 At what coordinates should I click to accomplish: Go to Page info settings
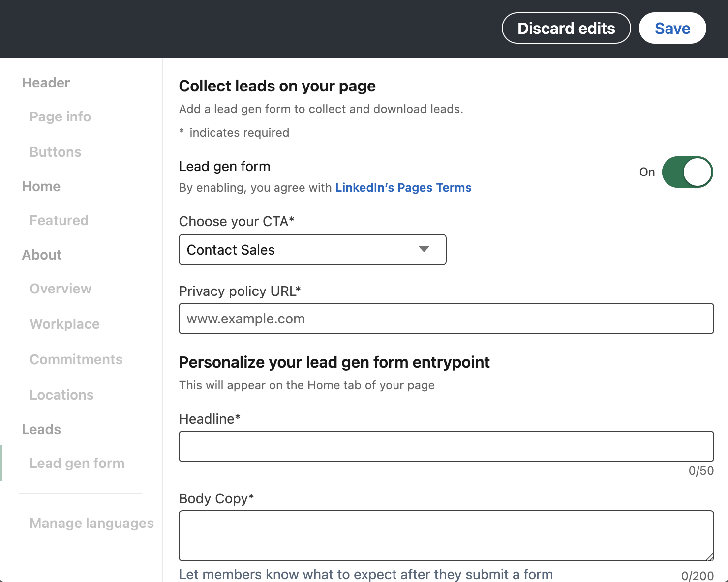[60, 116]
